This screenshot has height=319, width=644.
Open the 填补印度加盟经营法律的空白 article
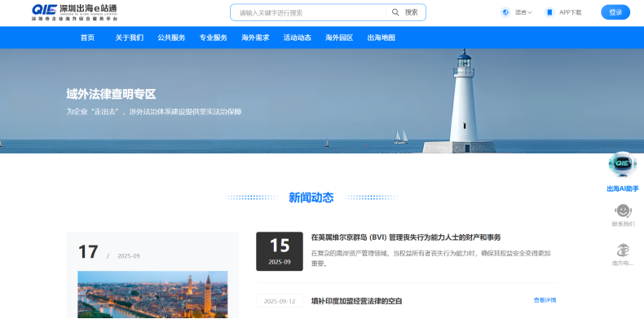point(356,301)
